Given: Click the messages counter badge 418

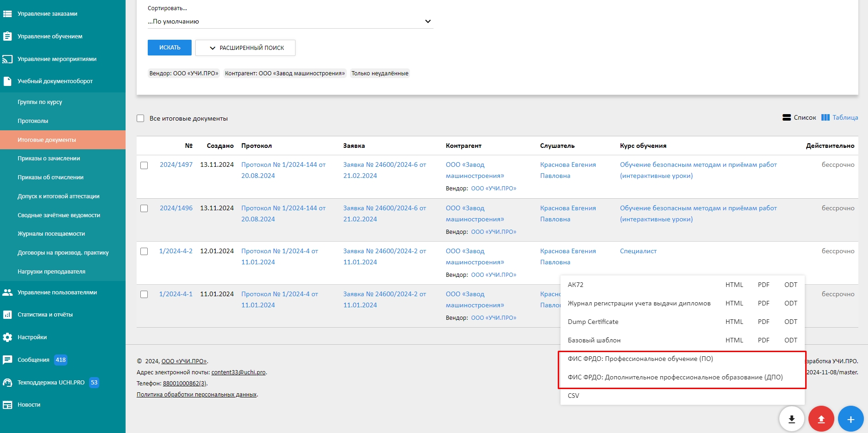Looking at the screenshot, I should tap(60, 360).
